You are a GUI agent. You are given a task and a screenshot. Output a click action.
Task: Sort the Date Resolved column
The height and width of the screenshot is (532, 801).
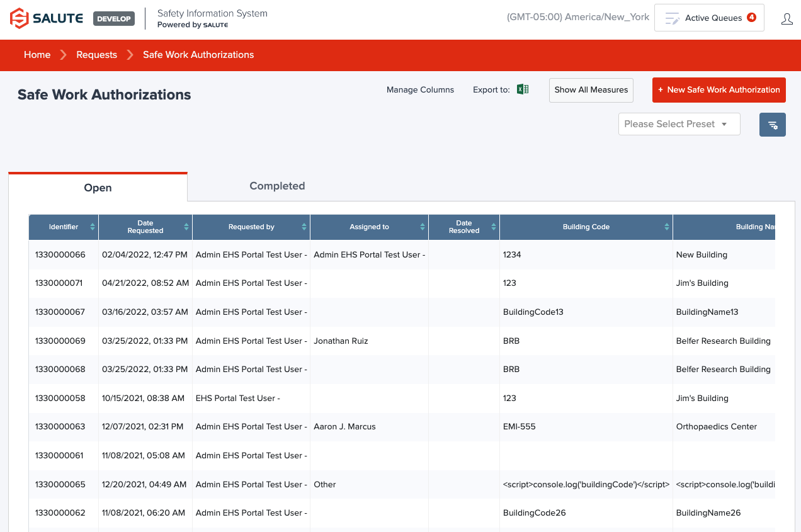[x=494, y=227]
